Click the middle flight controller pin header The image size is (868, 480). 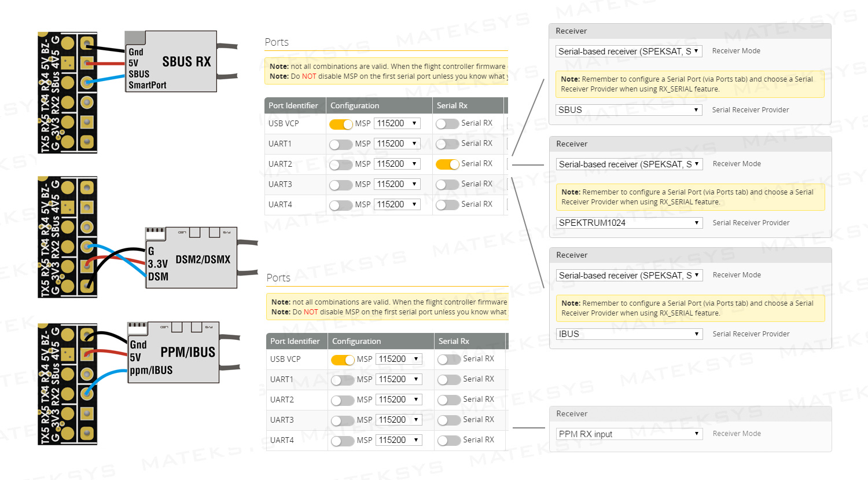pyautogui.click(x=67, y=237)
